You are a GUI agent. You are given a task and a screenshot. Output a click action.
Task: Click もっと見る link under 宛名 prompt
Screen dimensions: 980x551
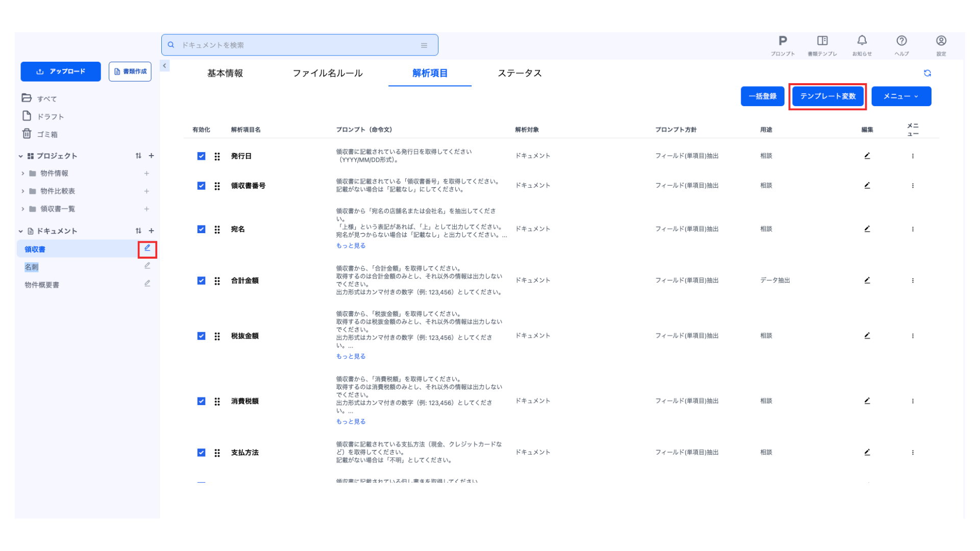point(351,246)
